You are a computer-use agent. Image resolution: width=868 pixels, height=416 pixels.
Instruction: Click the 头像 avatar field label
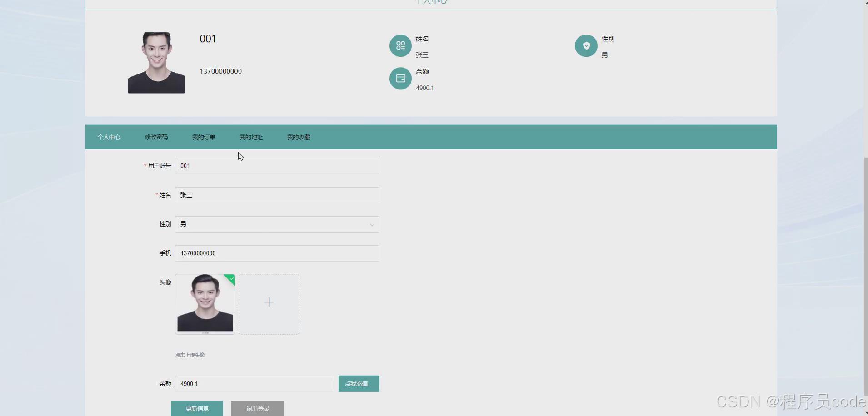coord(165,282)
